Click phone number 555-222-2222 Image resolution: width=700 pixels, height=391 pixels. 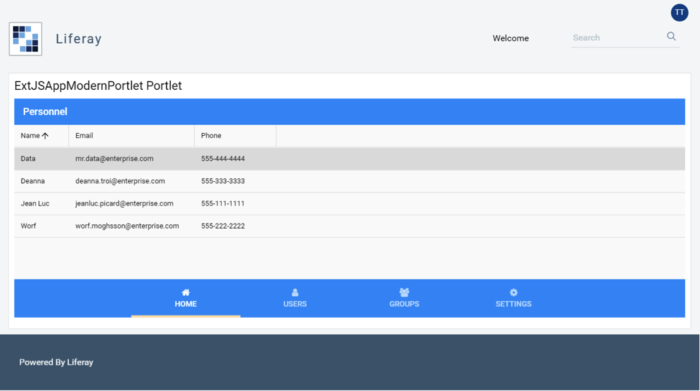223,226
